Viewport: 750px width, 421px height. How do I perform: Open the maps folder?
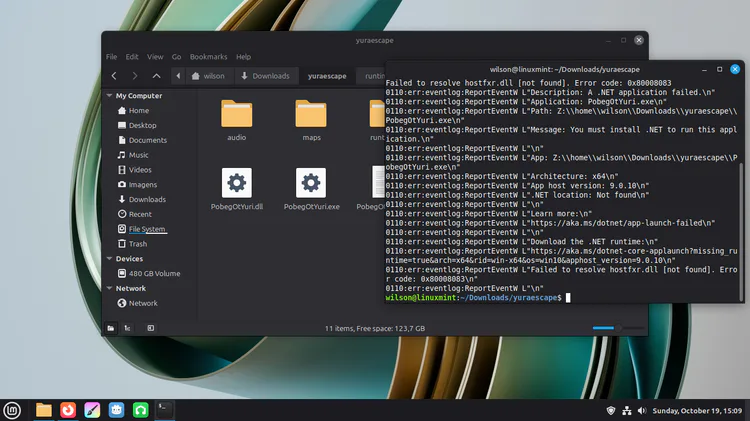311,120
